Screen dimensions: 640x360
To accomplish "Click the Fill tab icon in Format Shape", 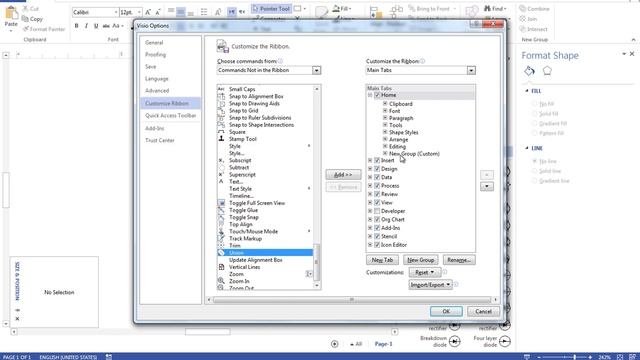I will point(529,71).
